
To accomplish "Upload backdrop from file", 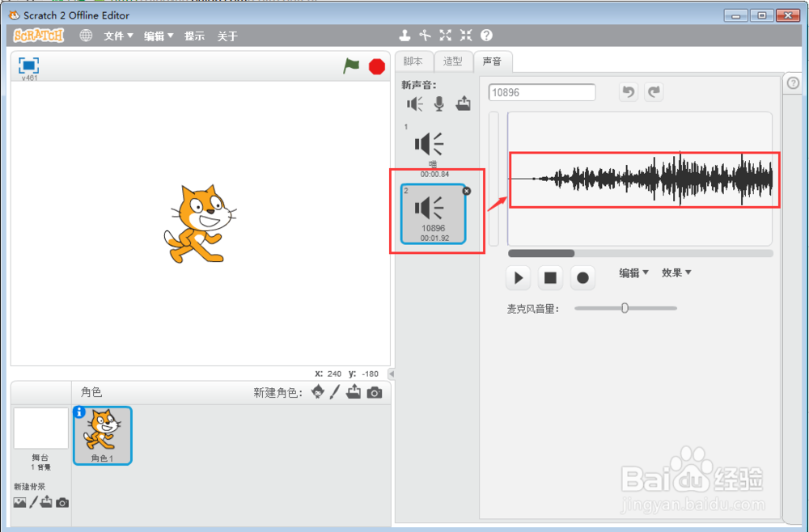I will pyautogui.click(x=46, y=501).
